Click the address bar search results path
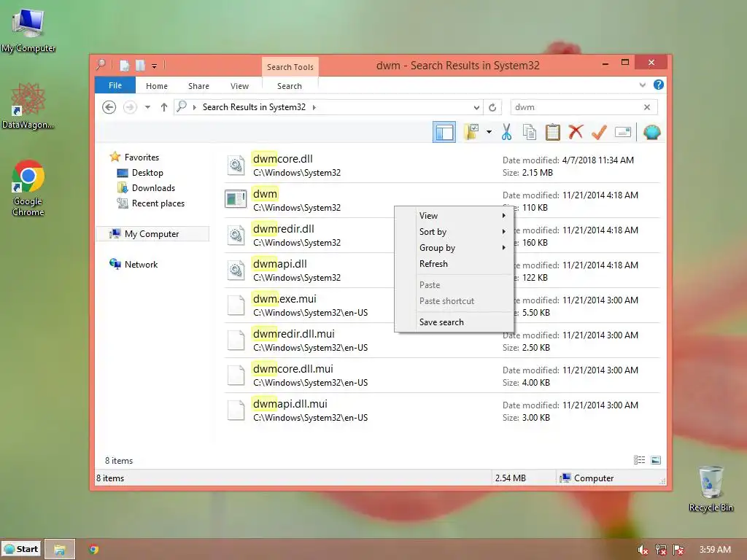Screen dimensions: 747x560 coord(254,107)
